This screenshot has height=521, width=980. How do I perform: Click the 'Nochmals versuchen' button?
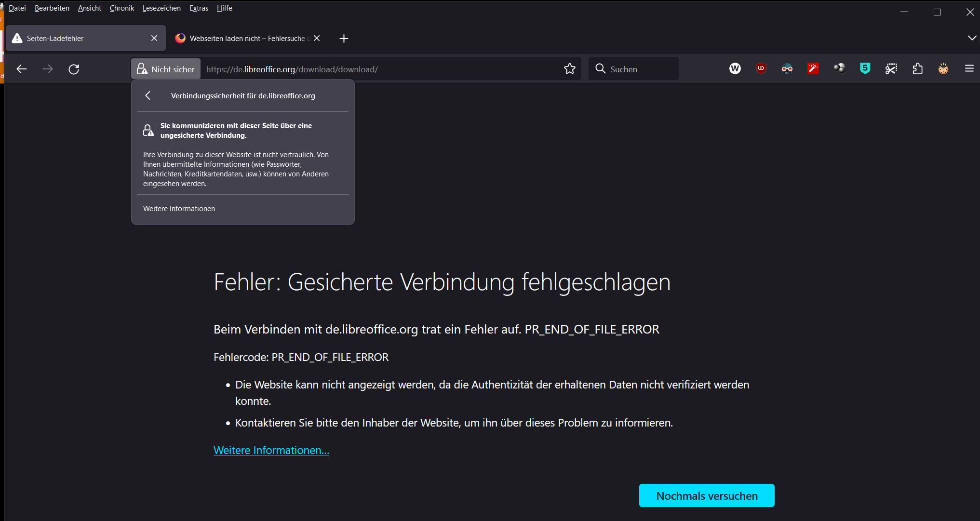pyautogui.click(x=707, y=495)
